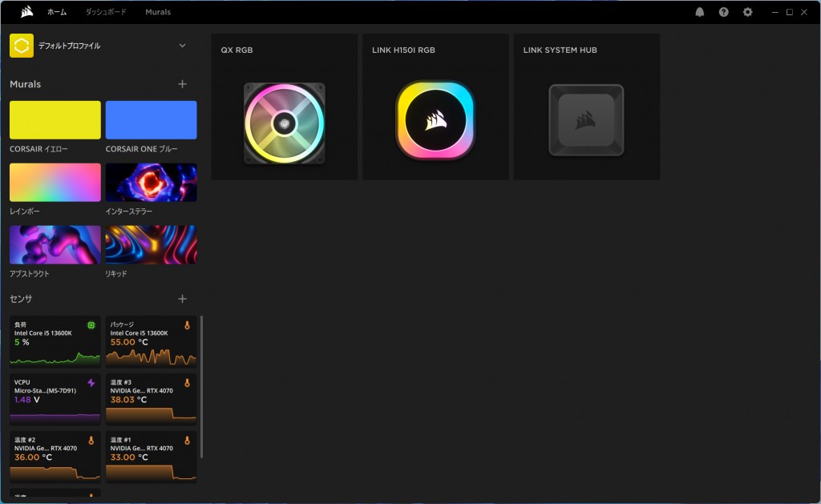The image size is (821, 504).
Task: Open the help question mark icon
Action: (724, 12)
